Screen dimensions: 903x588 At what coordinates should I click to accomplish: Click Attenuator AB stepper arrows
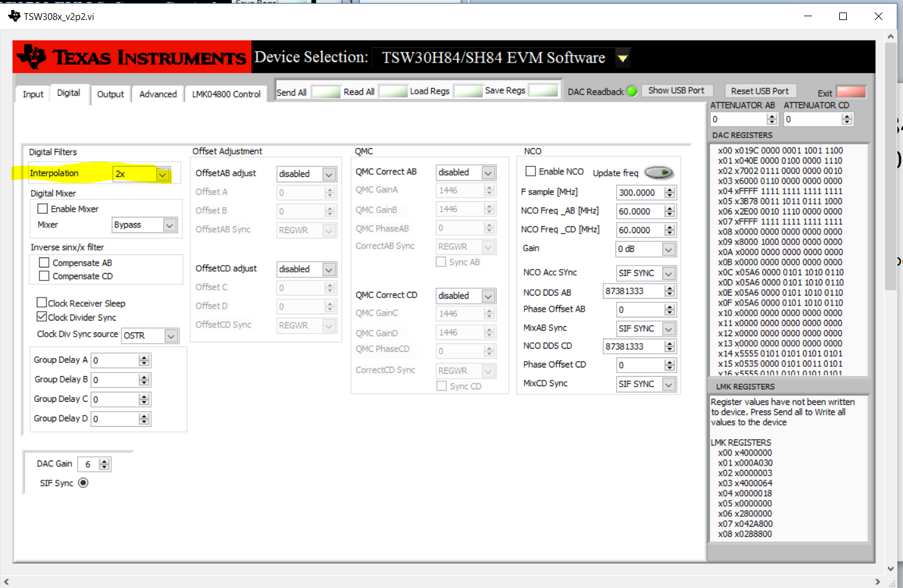772,119
